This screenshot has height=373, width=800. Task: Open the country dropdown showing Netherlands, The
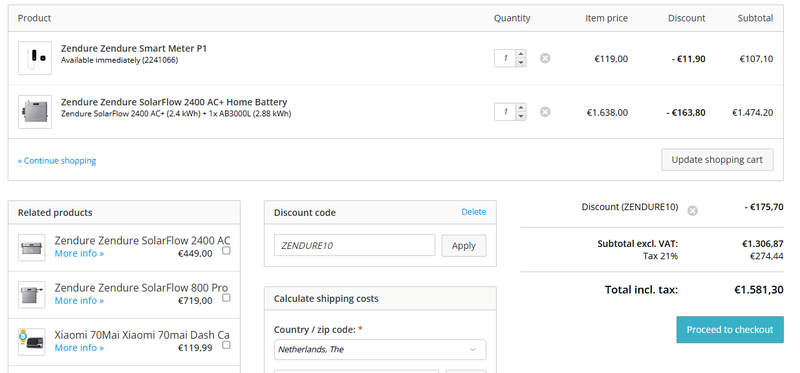pos(380,350)
